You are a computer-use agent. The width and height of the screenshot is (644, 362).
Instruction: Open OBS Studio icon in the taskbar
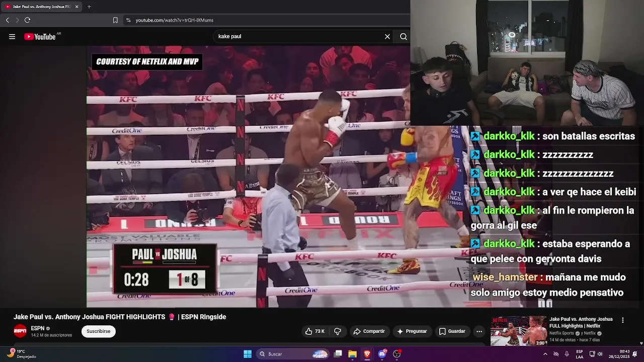(396, 354)
